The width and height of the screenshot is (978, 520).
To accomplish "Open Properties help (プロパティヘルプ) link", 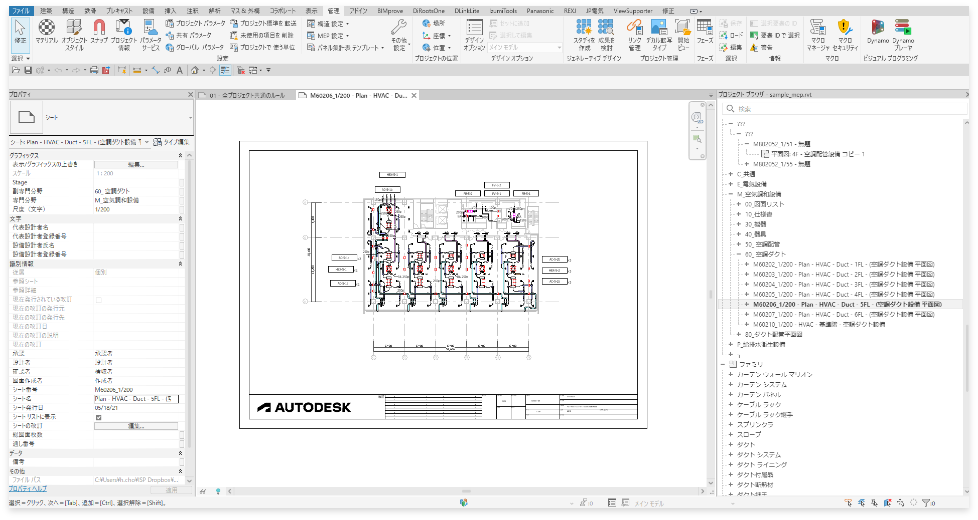I will 27,489.
